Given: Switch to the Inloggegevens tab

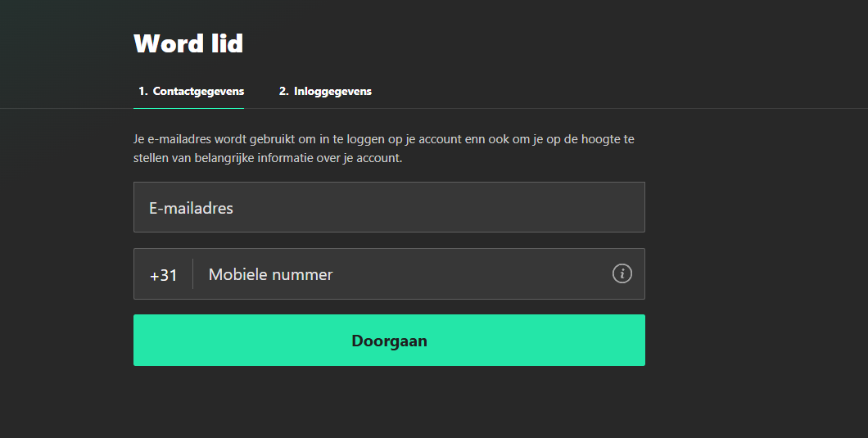Looking at the screenshot, I should pyautogui.click(x=325, y=91).
